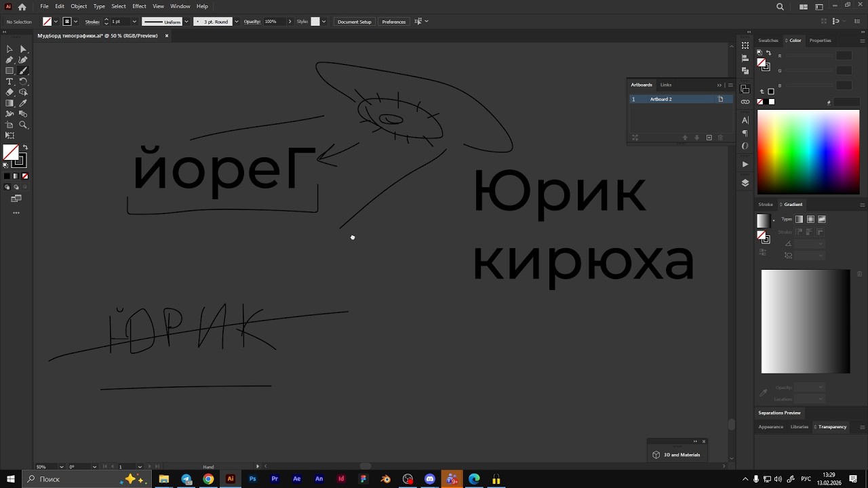Open the Effect menu

139,6
